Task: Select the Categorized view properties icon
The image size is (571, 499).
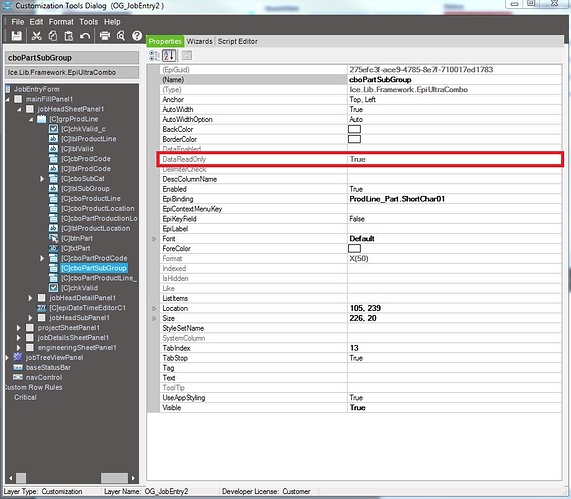Action: (154, 55)
